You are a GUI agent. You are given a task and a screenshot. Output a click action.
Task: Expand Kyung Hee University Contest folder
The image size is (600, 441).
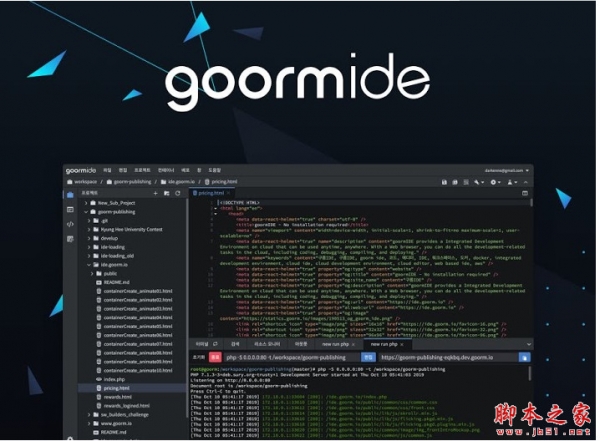(89, 229)
